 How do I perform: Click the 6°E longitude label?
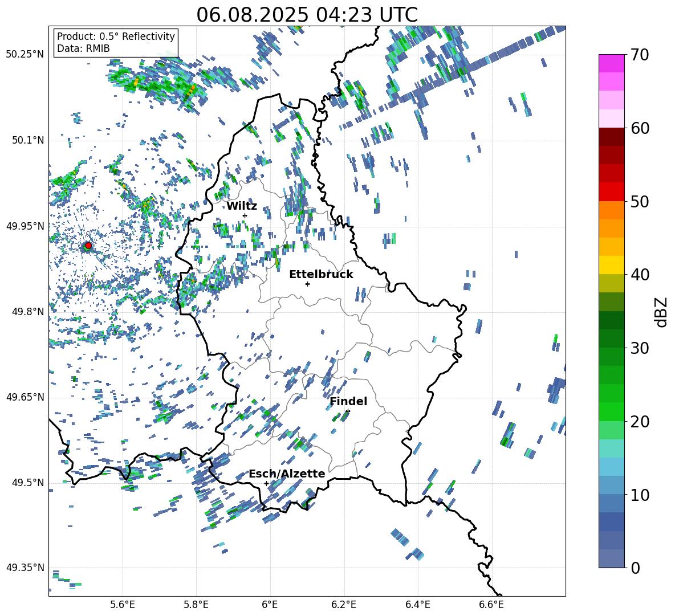(x=270, y=605)
